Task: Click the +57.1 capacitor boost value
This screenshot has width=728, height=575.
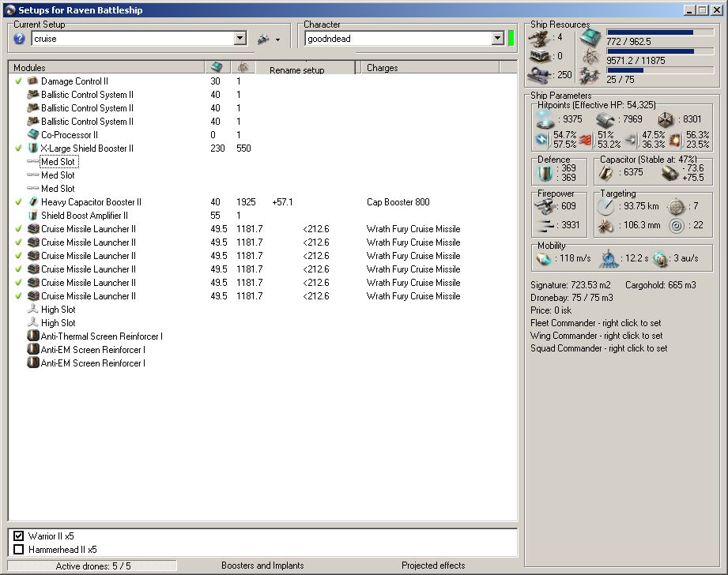Action: [282, 202]
